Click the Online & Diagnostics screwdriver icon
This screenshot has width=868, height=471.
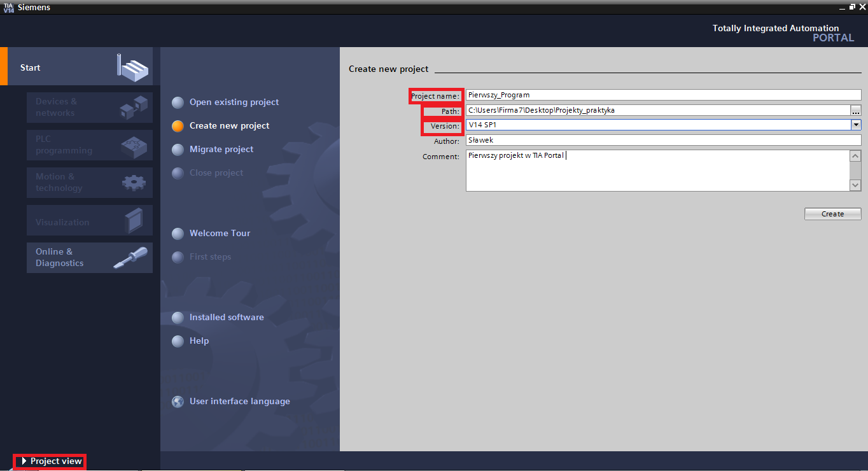click(130, 258)
